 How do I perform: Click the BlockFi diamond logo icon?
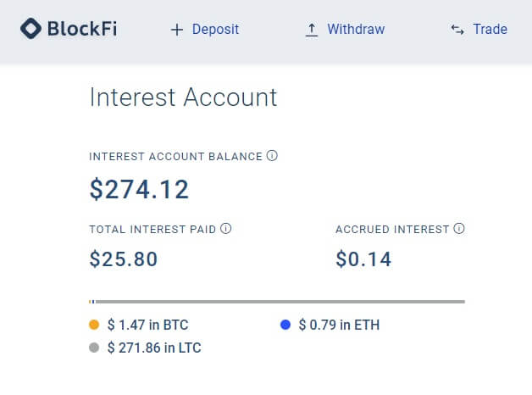click(x=30, y=29)
